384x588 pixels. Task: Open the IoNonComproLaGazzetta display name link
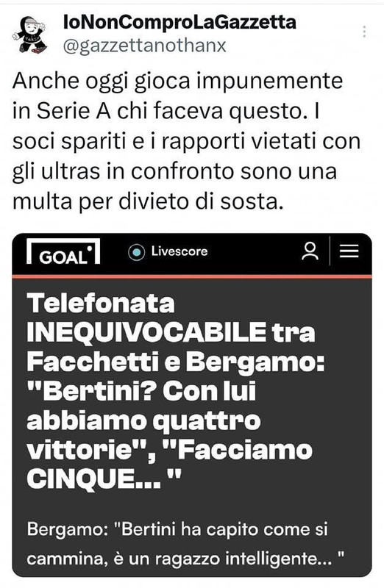(x=179, y=23)
